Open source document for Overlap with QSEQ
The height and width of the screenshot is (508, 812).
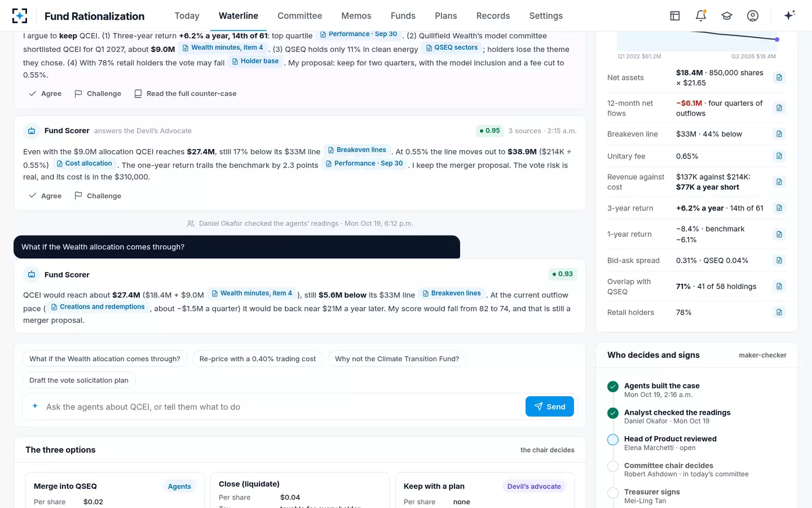click(x=779, y=286)
